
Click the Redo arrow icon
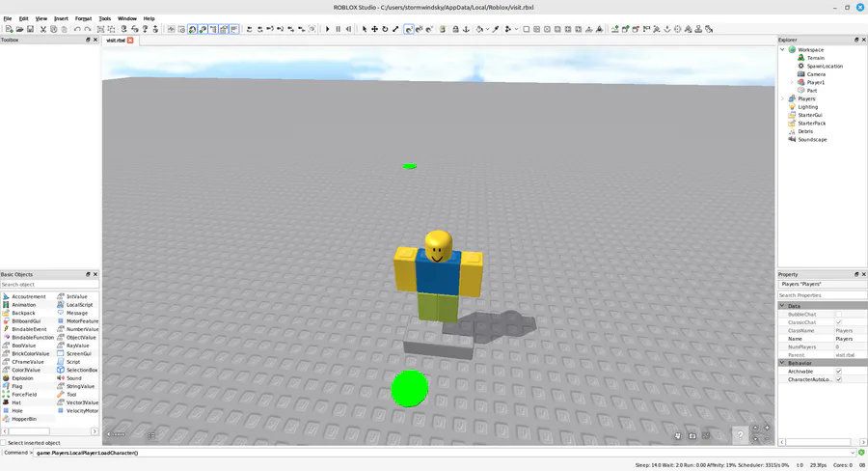click(88, 29)
